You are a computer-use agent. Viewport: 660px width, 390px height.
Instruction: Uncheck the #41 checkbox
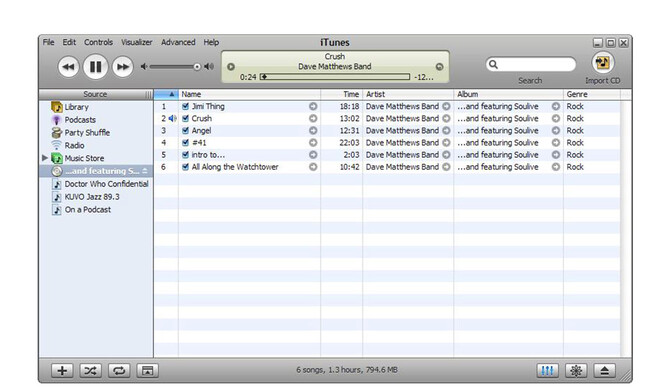[x=185, y=143]
